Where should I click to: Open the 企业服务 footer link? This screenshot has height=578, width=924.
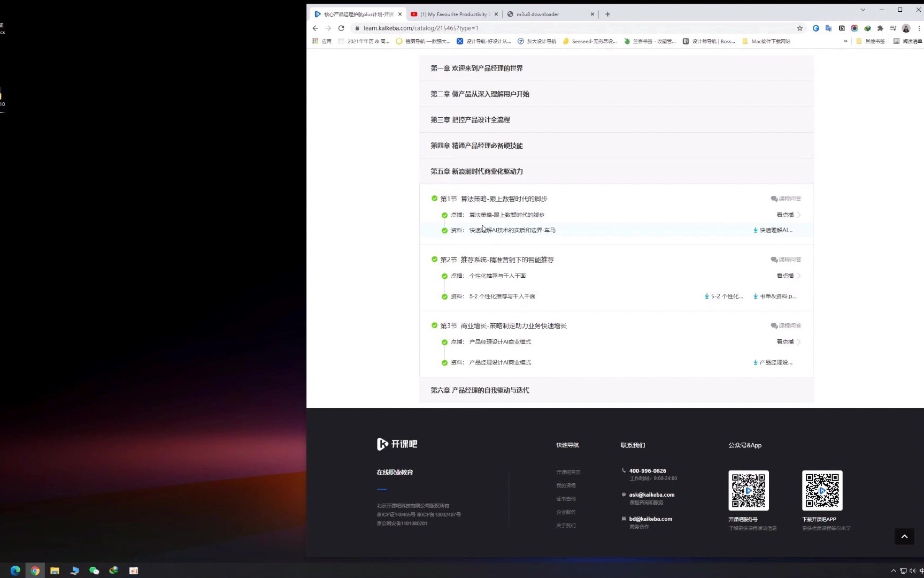tap(566, 512)
